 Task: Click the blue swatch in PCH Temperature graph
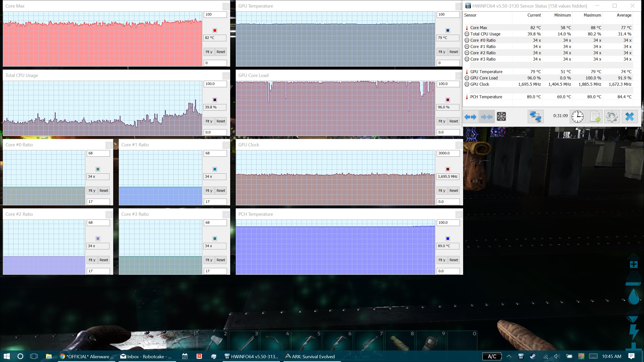448,239
